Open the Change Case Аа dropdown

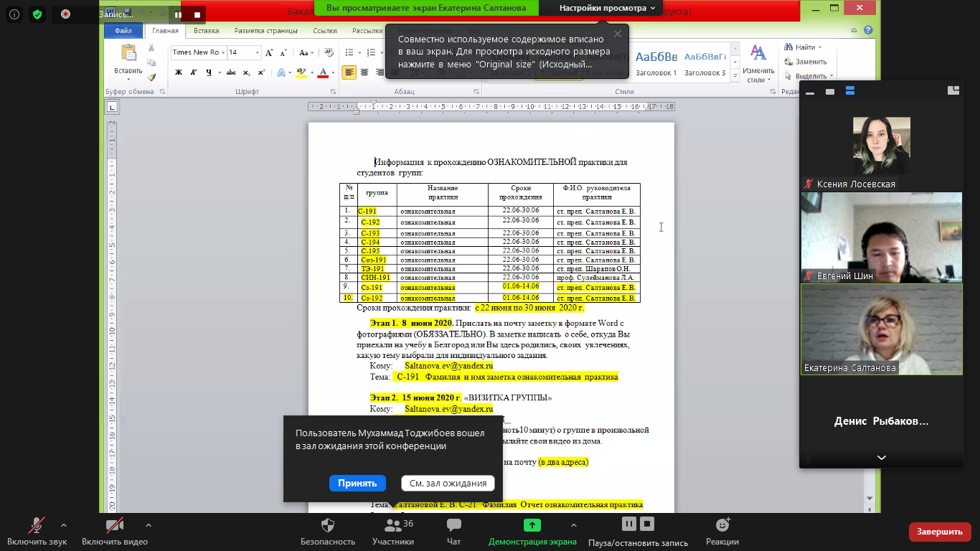pos(306,52)
